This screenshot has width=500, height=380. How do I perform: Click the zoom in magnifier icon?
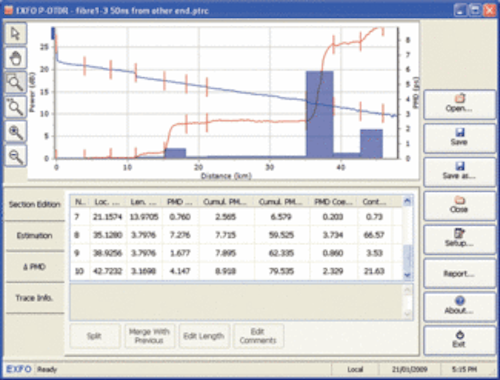point(15,132)
